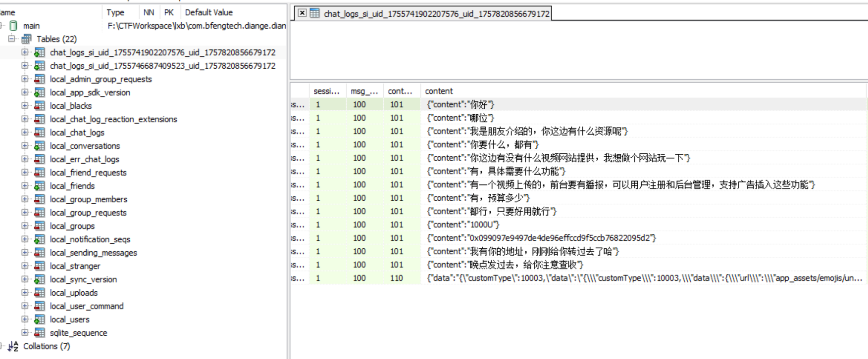Expand the local_uploads table node

pos(25,292)
